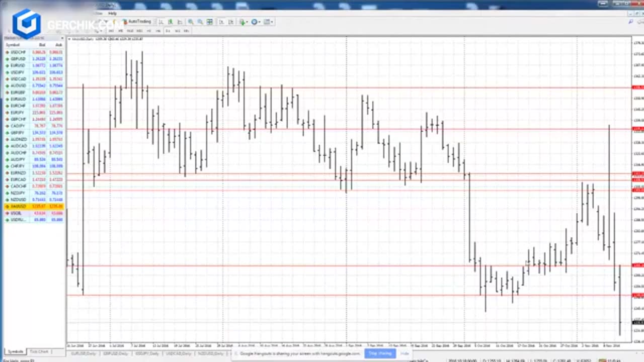Select AUDJPY in Market Watch

pyautogui.click(x=34, y=159)
